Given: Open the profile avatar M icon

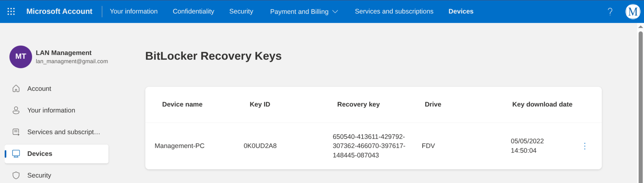Looking at the screenshot, I should tap(632, 12).
